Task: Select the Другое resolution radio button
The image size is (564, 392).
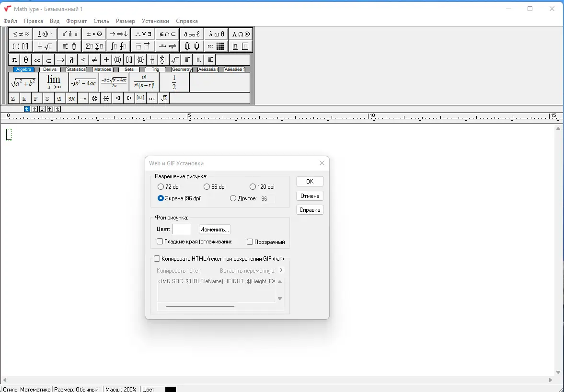Action: click(233, 198)
